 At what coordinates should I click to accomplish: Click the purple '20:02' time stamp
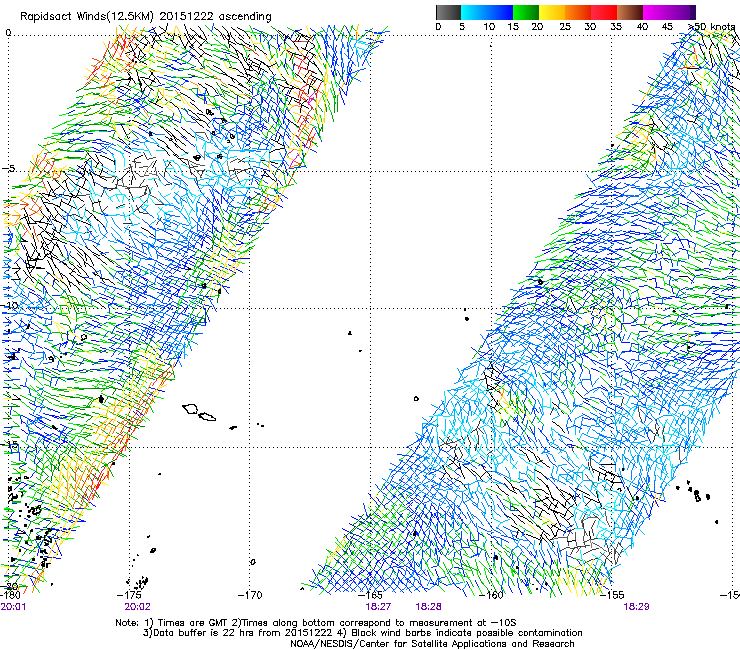pos(137,606)
